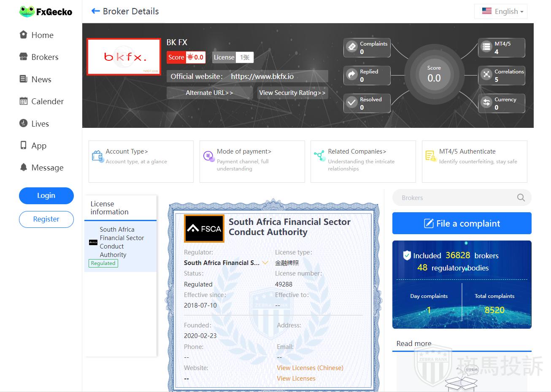The height and width of the screenshot is (392, 551).
Task: Click the File a complaint button
Action: pos(462,223)
